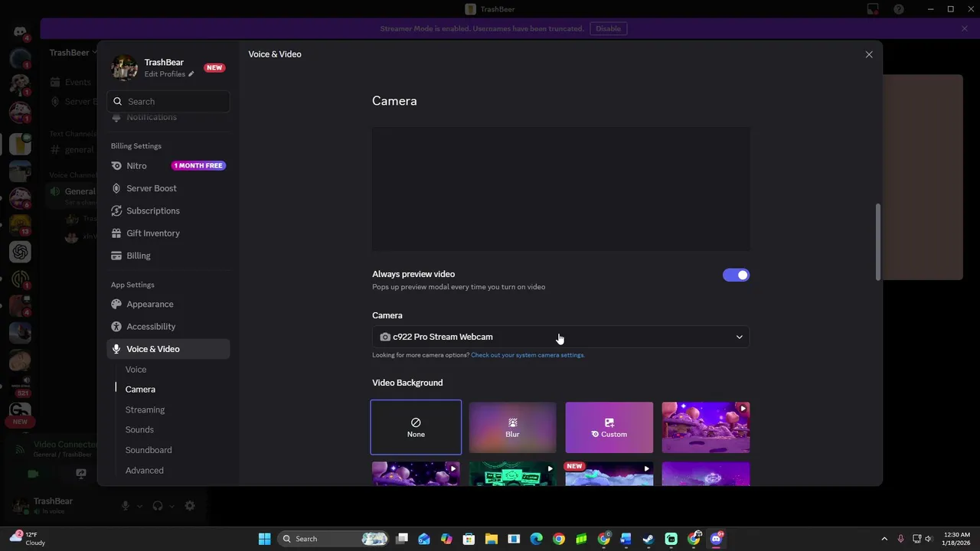Dismiss the Streamer Mode banner
Screen dimensions: 980x551
pos(965,28)
